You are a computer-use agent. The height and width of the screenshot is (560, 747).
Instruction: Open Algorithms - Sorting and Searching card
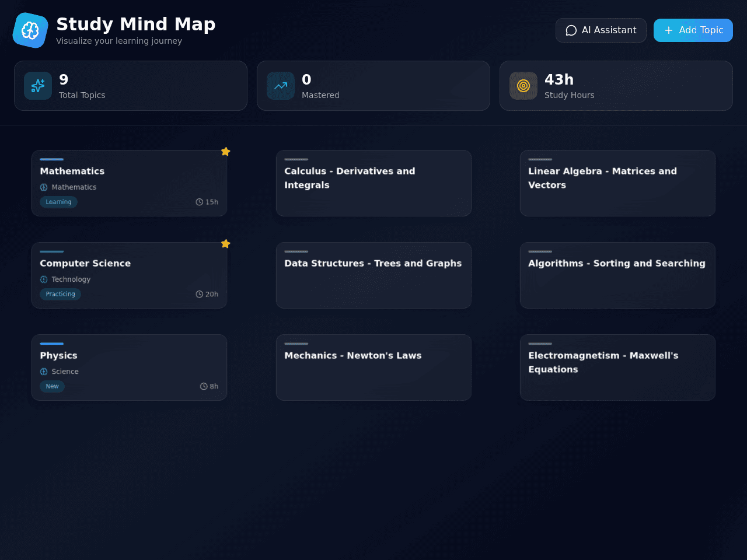[x=617, y=275]
